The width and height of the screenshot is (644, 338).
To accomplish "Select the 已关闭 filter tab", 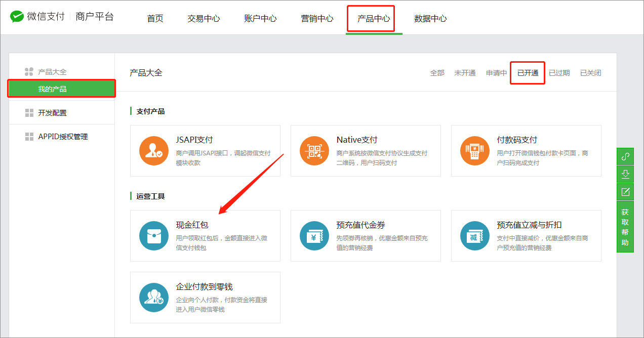I will 590,73.
